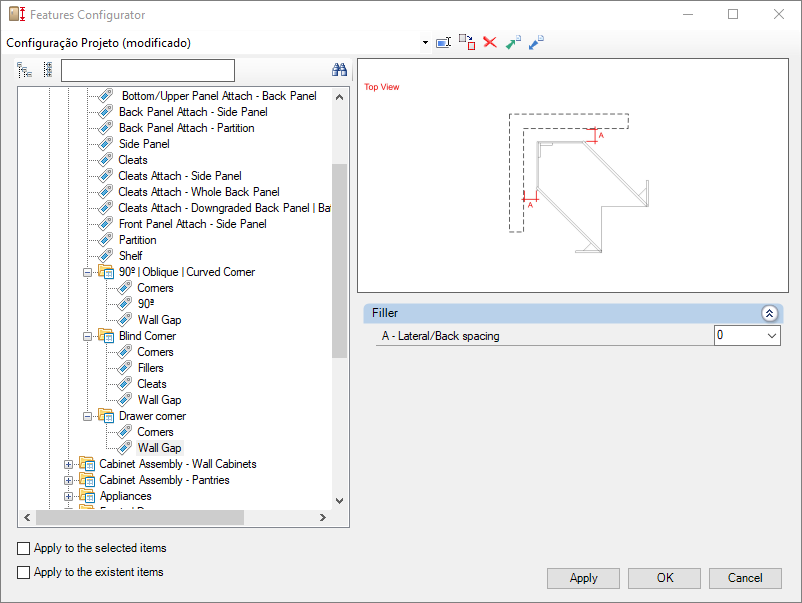The height and width of the screenshot is (603, 802).
Task: Collapse the Filler section chevron
Action: (x=769, y=313)
